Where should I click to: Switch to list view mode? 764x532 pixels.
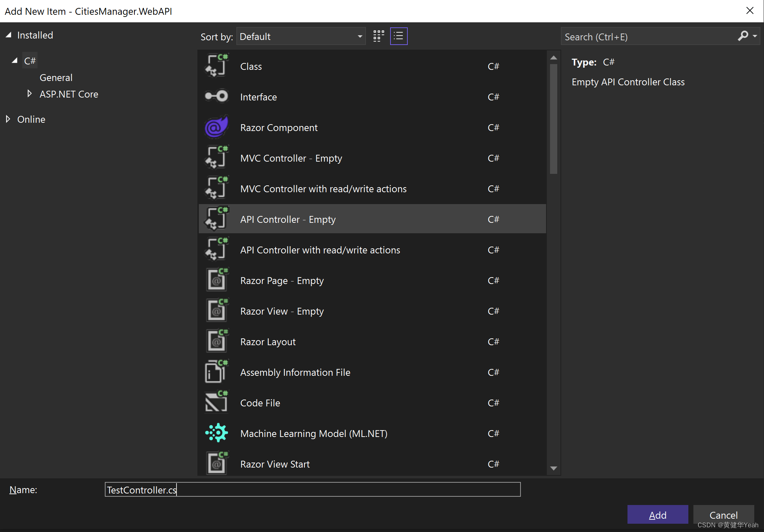(398, 36)
